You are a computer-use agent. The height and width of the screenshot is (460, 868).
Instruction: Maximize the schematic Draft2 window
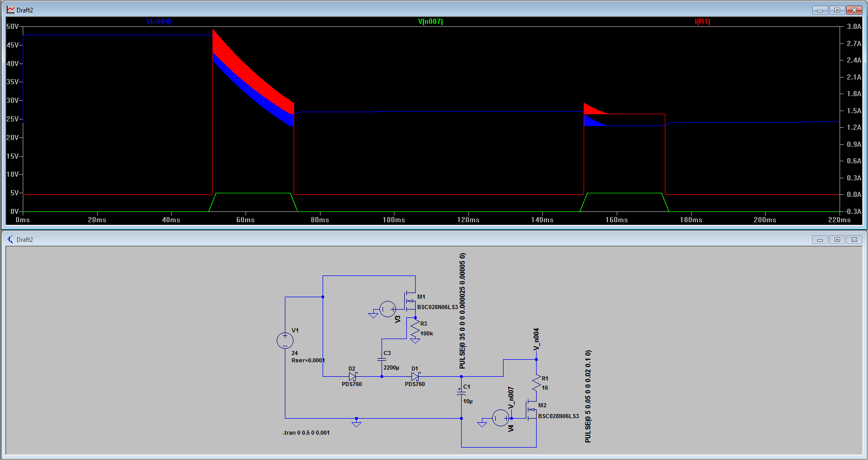point(837,239)
